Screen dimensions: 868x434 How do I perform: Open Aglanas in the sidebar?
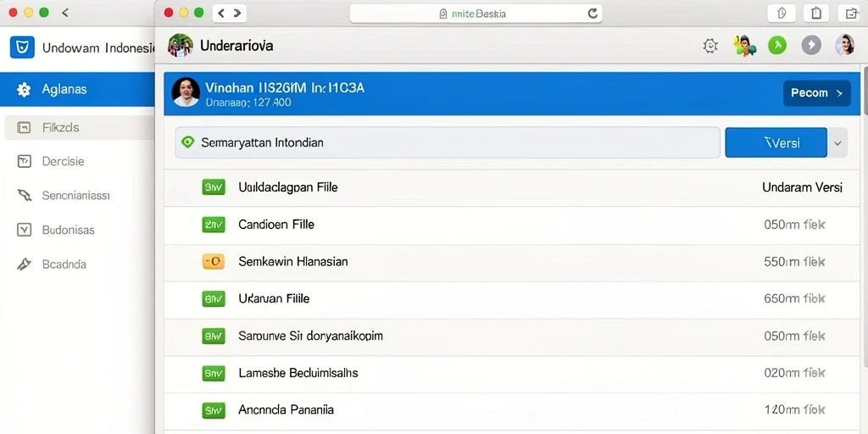pos(77,89)
